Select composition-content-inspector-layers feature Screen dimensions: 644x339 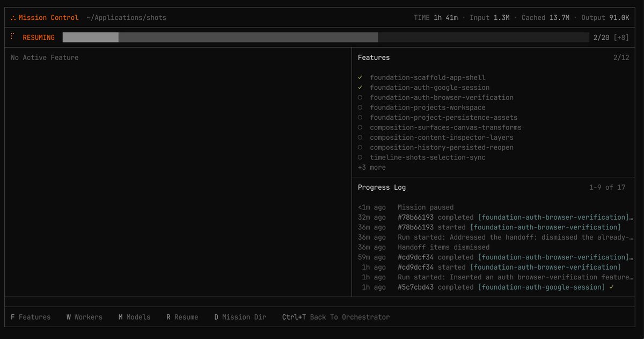442,138
